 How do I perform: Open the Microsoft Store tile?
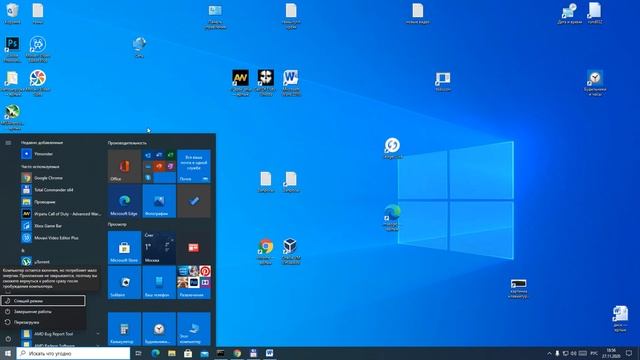coord(124,248)
